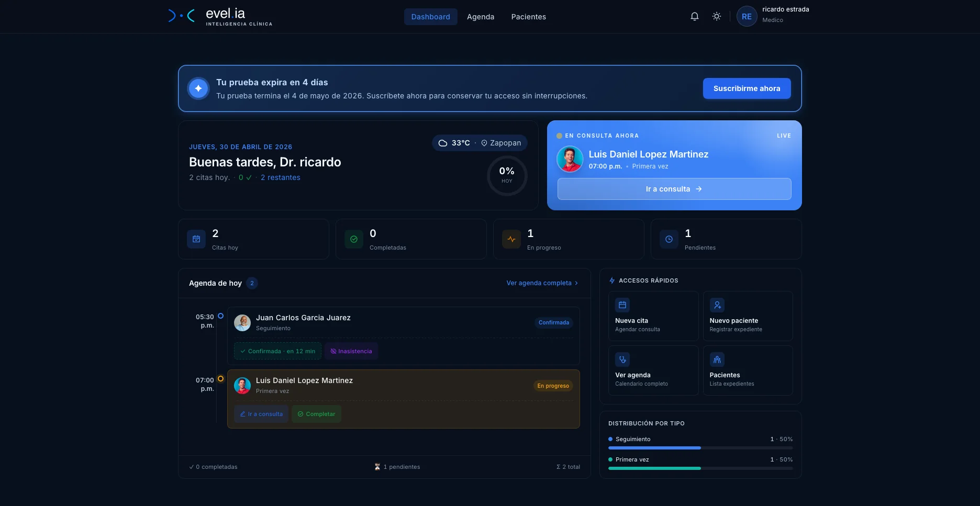Click the Seguimiento blue legend dot

coord(610,439)
